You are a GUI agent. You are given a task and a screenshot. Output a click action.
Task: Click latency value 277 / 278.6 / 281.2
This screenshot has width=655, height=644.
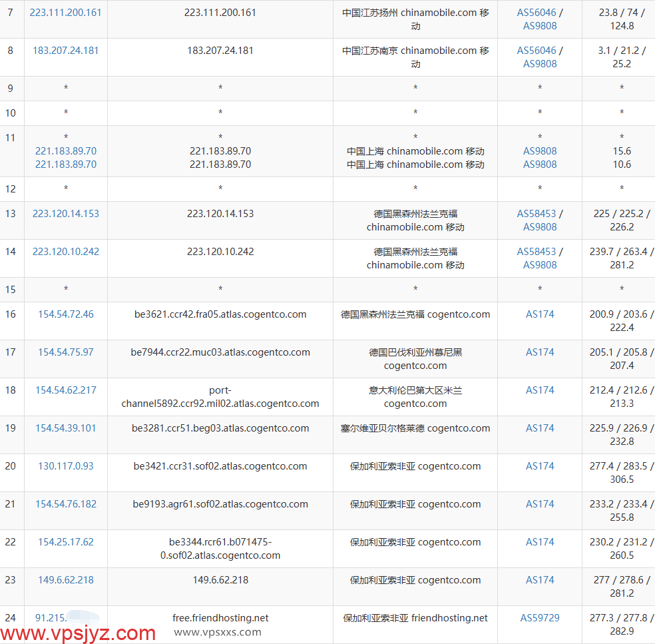click(622, 587)
